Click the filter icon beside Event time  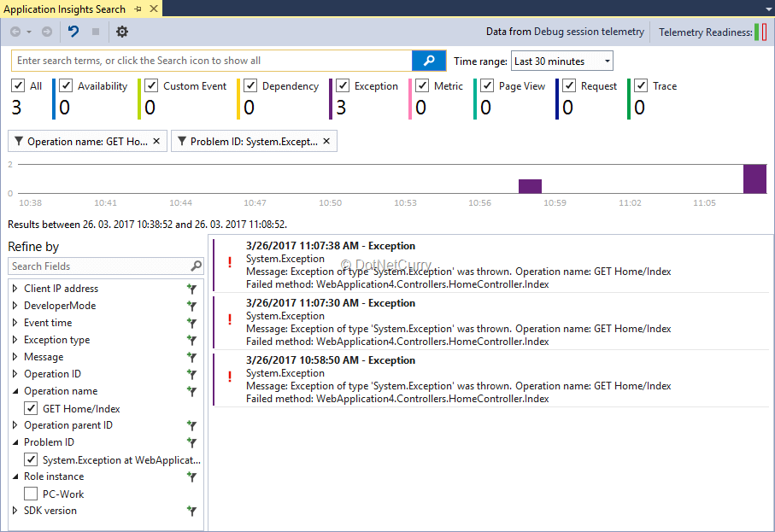pos(191,323)
